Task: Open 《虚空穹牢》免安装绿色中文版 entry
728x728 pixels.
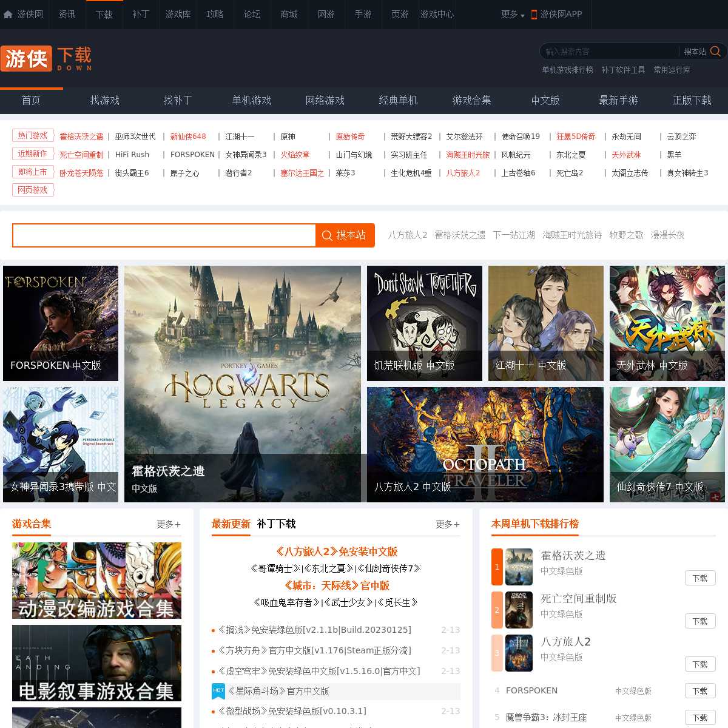Action: [x=318, y=671]
